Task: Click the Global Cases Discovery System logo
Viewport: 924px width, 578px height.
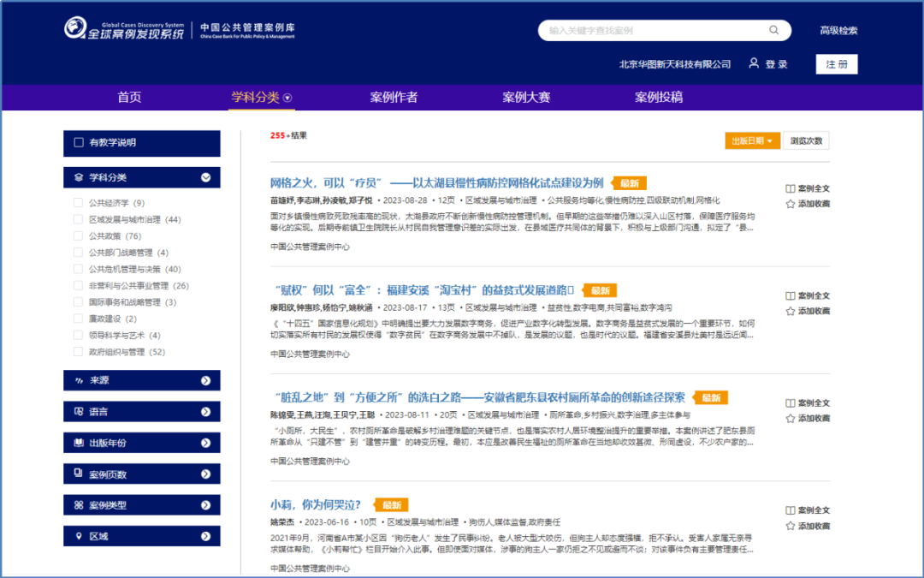Action: [124, 30]
